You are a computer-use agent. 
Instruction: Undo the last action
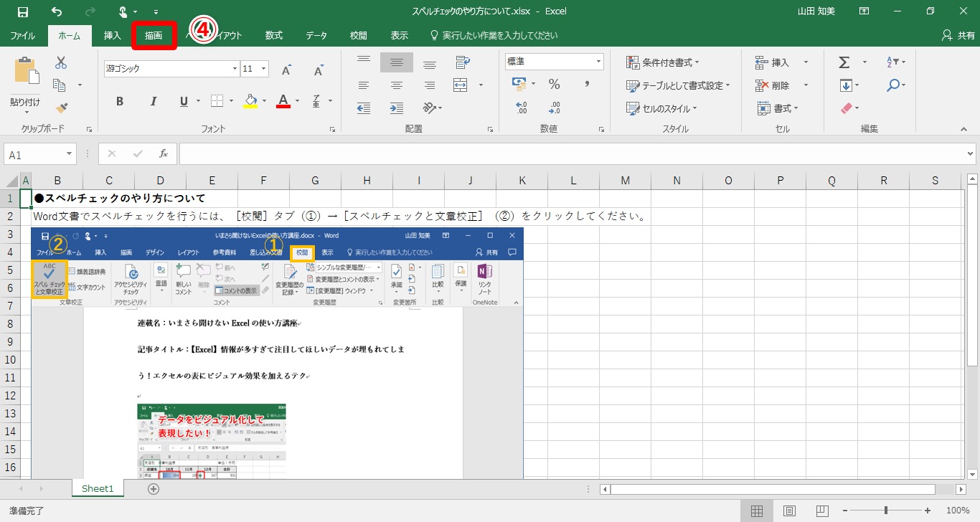point(57,11)
